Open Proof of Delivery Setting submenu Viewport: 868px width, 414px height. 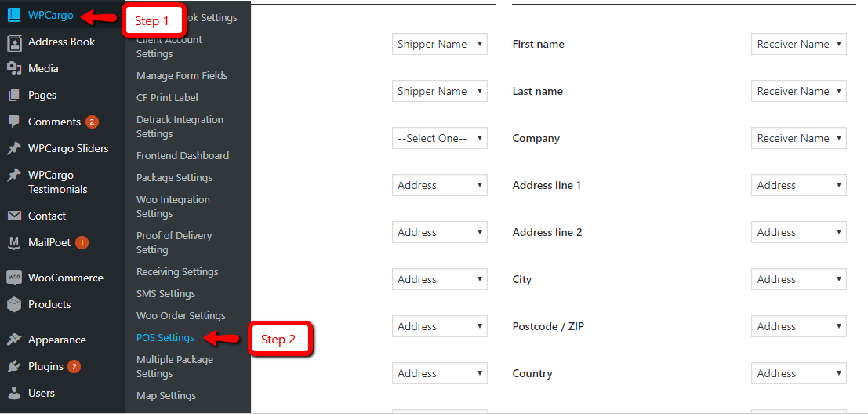tap(174, 242)
